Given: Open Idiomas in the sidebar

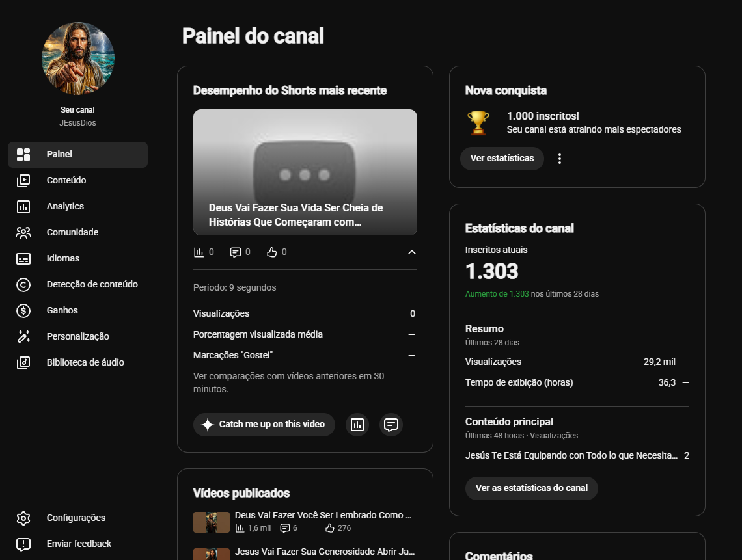Looking at the screenshot, I should 77,259.
